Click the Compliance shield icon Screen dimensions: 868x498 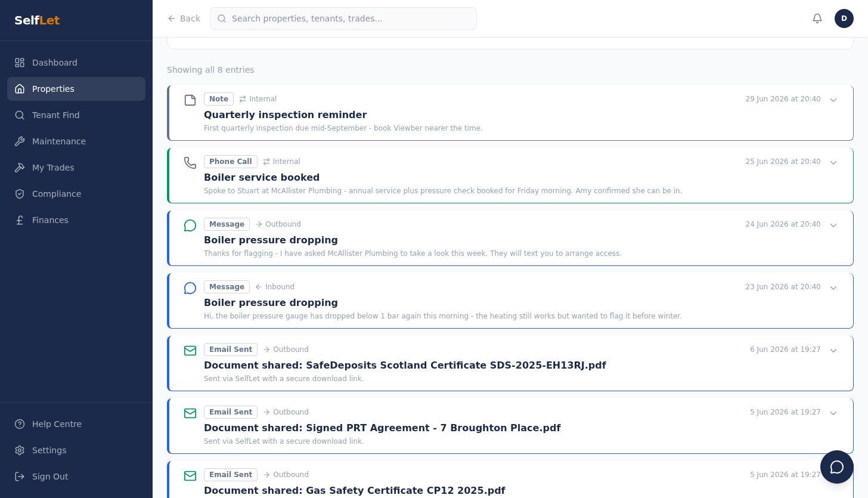click(20, 194)
